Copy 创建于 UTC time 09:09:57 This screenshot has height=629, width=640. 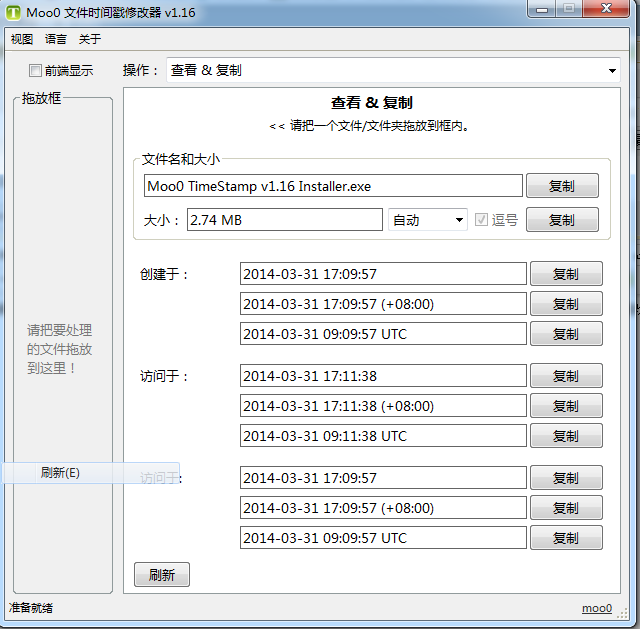566,334
